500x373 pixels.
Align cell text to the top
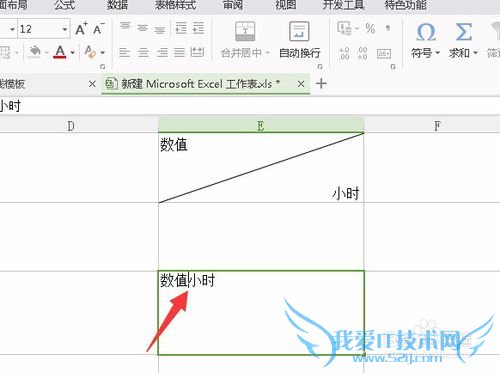coord(125,26)
